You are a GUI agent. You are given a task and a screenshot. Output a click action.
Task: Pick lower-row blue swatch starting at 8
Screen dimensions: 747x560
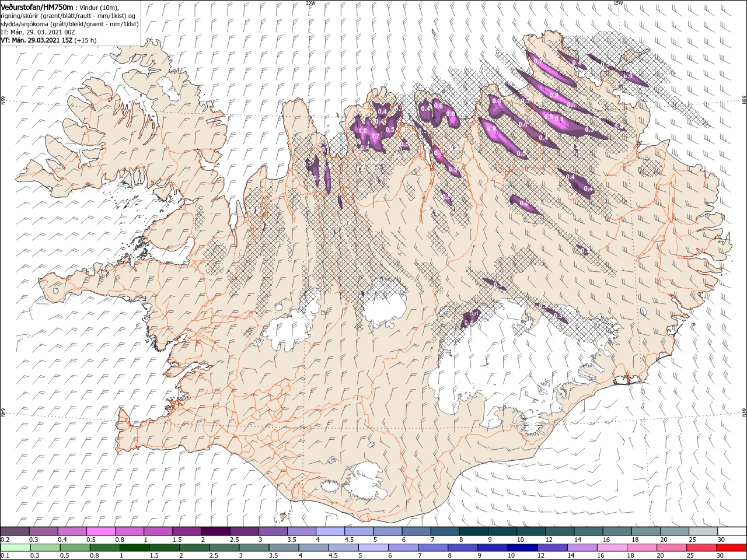(462, 548)
